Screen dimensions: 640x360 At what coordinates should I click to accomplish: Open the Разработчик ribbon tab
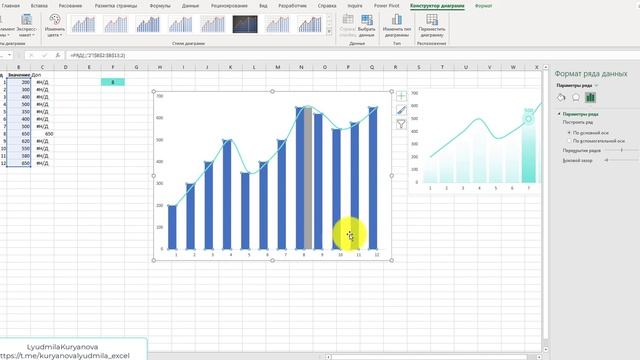point(292,6)
